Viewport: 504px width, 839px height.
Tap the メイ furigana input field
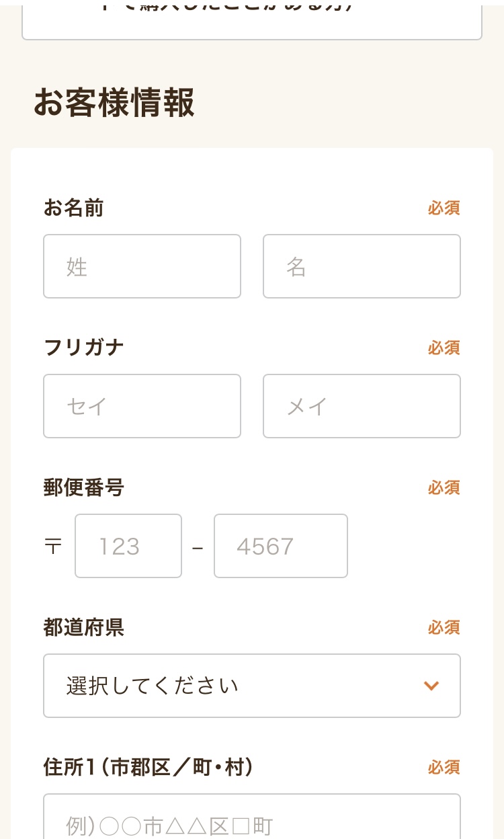click(x=362, y=406)
